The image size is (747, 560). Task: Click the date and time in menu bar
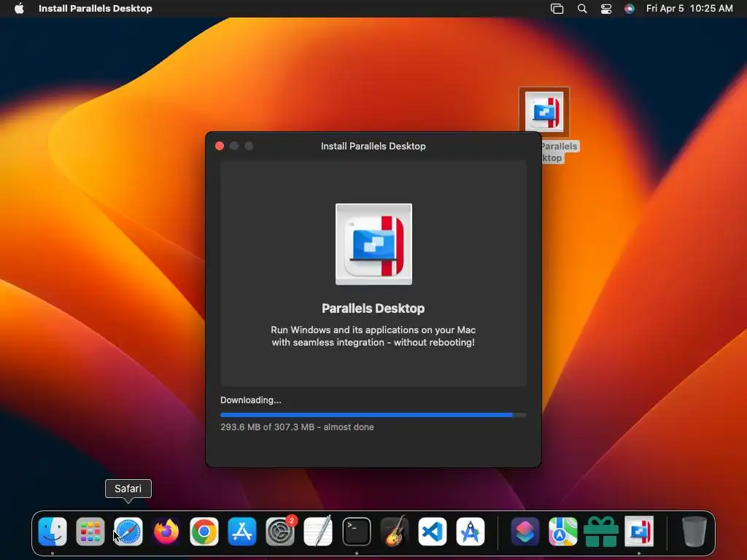689,8
